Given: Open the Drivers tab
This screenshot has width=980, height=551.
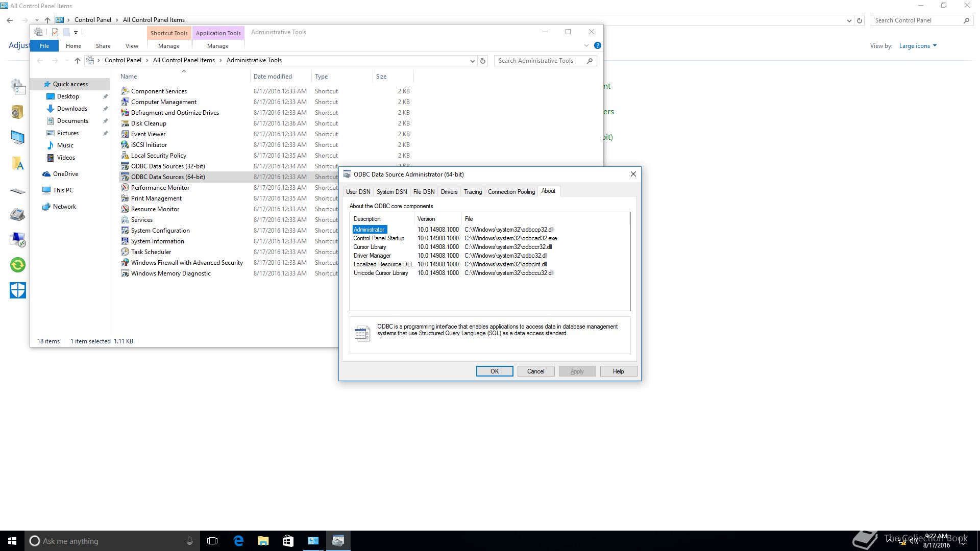Looking at the screenshot, I should [449, 192].
